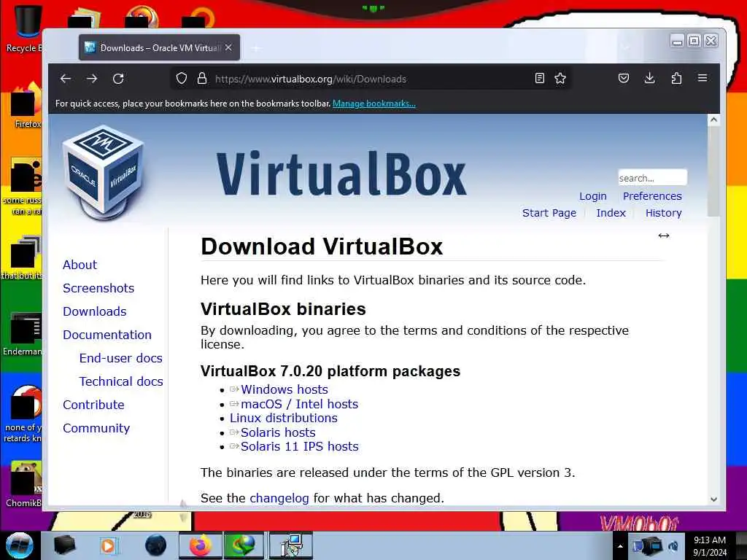
Task: Download Solaris 11 IPS hosts package
Action: pyautogui.click(x=299, y=447)
